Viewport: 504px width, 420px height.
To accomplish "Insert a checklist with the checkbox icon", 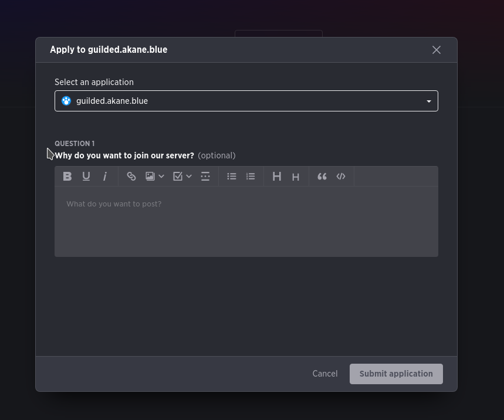I will [x=178, y=177].
